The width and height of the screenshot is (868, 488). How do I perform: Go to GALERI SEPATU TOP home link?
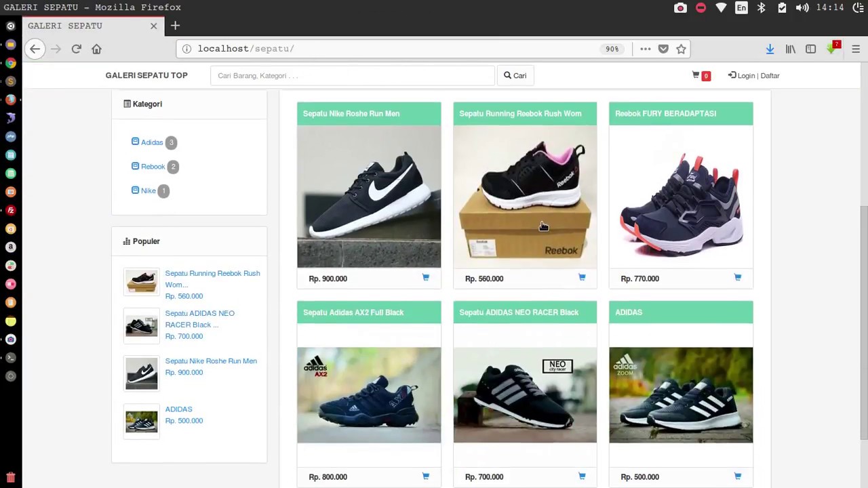pyautogui.click(x=146, y=75)
